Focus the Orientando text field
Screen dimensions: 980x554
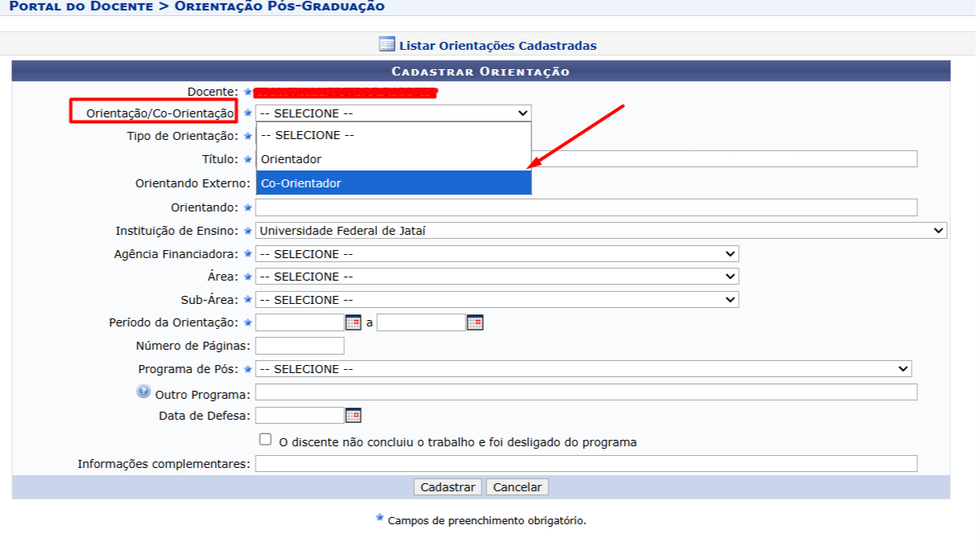coord(586,207)
